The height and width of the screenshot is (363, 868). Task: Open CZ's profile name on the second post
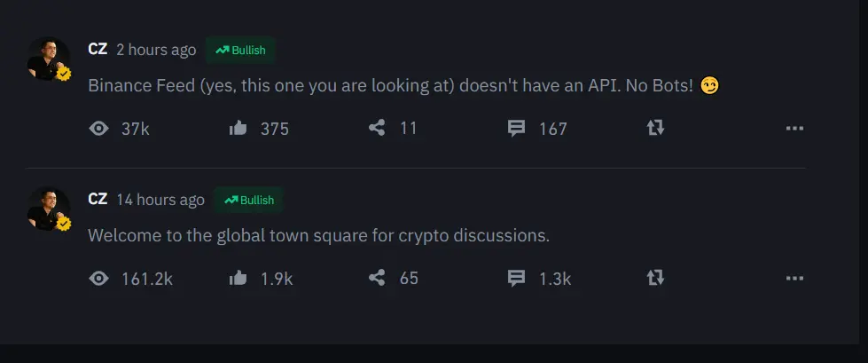pos(98,200)
